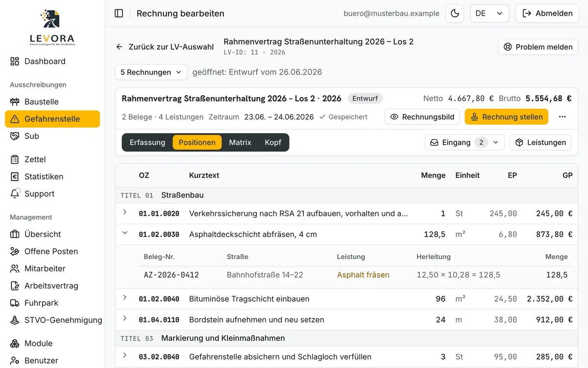588x368 pixels.
Task: Click the Baustelle barrier icon
Action: tap(15, 102)
